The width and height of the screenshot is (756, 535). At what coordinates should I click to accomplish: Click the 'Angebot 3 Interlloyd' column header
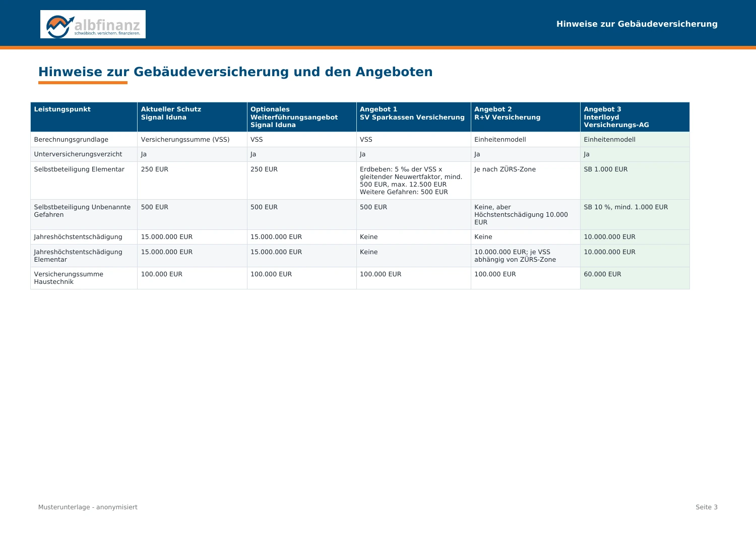pyautogui.click(x=635, y=117)
